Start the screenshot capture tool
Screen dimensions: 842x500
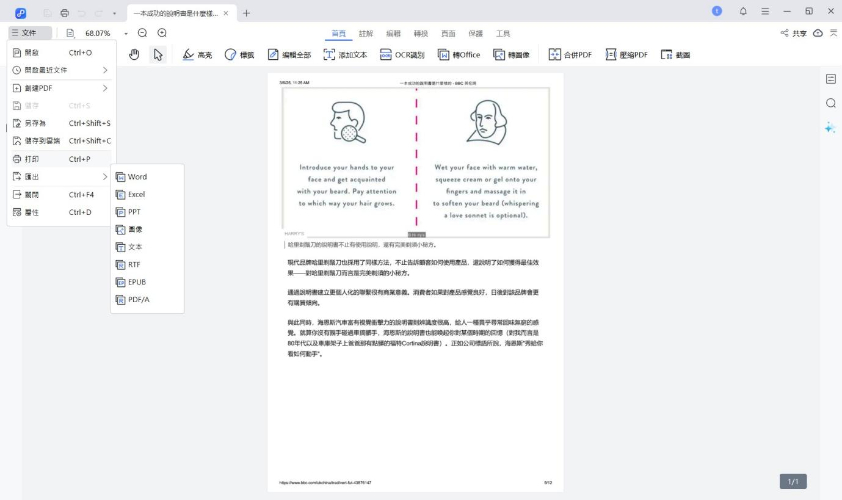[676, 55]
